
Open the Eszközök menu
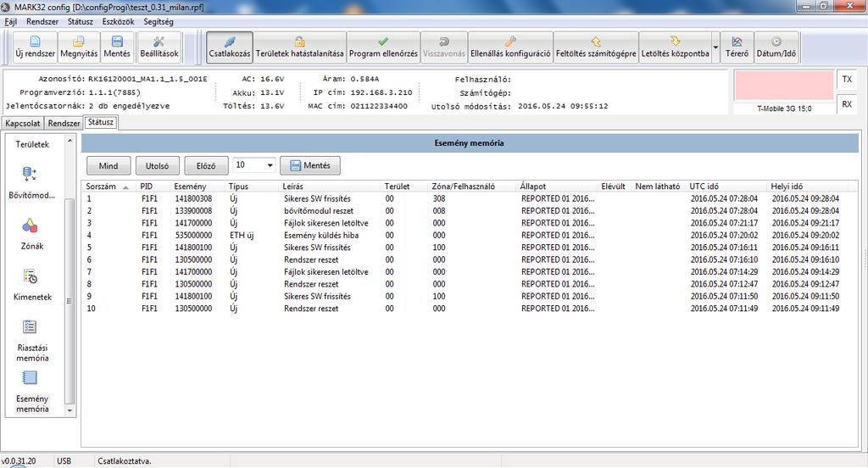[118, 21]
